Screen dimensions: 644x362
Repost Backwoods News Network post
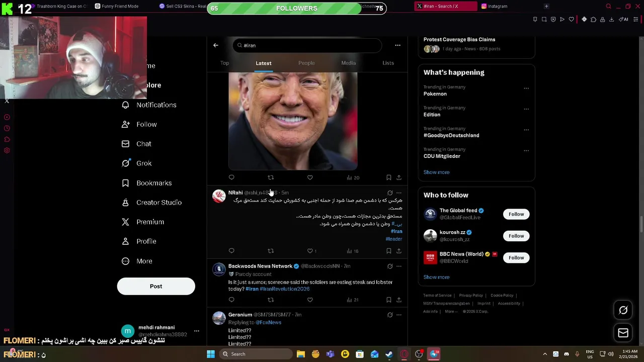(x=271, y=300)
